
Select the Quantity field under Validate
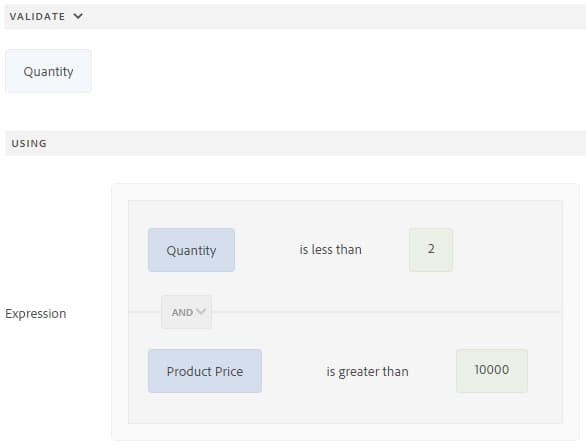(48, 71)
